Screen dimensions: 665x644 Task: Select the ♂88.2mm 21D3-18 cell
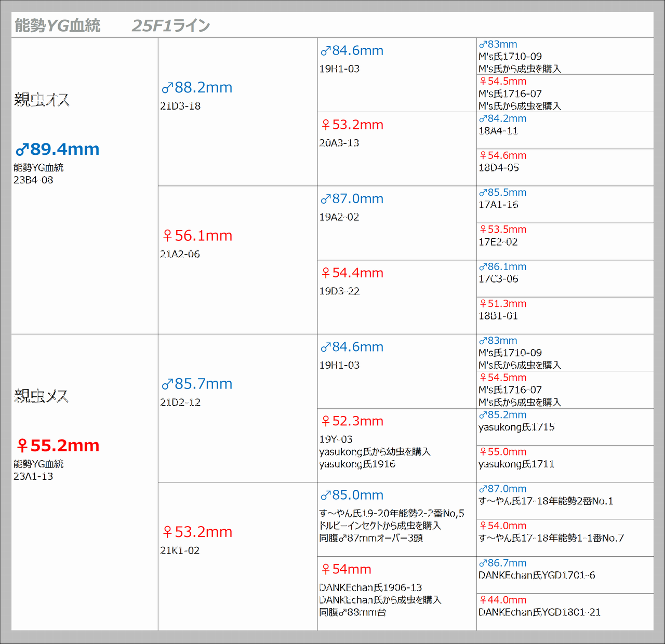click(197, 96)
